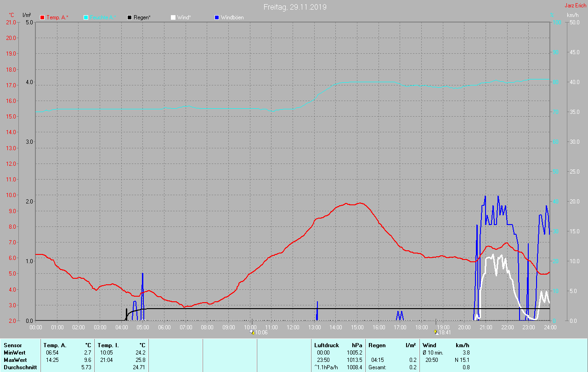Click the sunset marker icon at 18:41
This screenshot has height=372, width=588.
[436, 332]
